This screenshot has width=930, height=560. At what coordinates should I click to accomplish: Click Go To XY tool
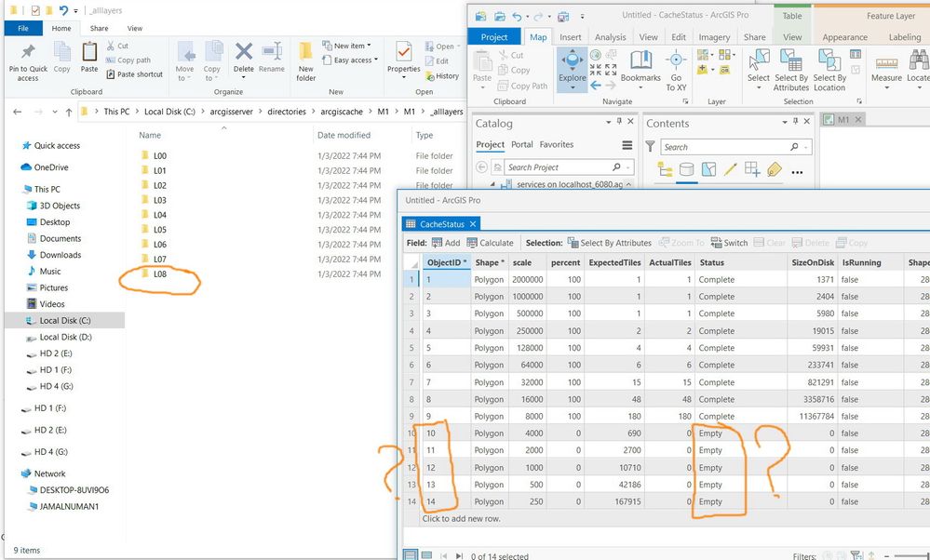[x=676, y=70]
